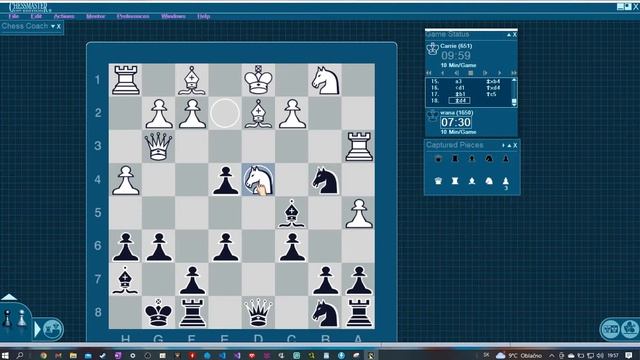Select the white bishop on d2
The height and width of the screenshot is (360, 640).
[x=258, y=113]
